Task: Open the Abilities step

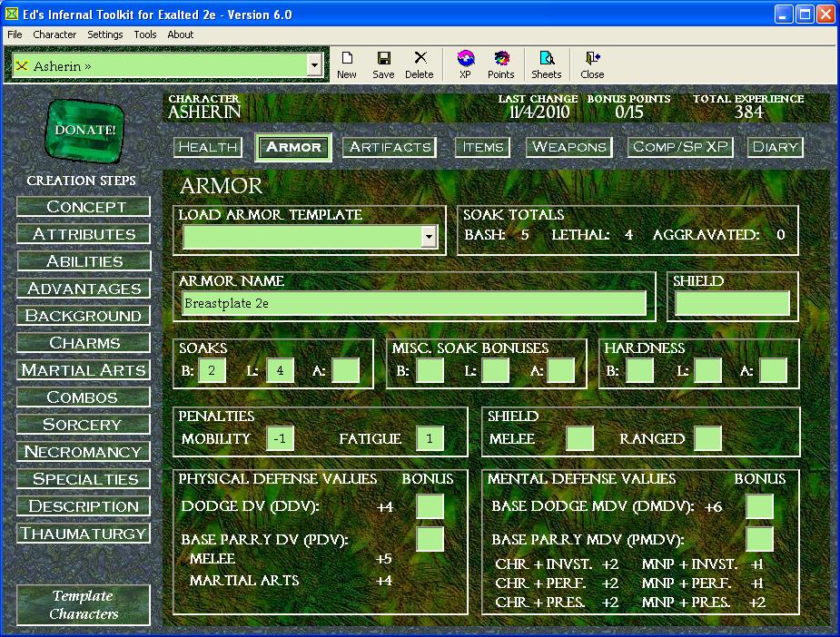Action: [x=84, y=261]
